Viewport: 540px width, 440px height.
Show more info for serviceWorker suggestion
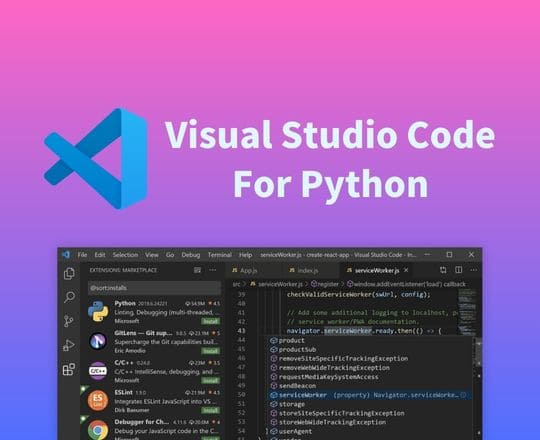pos(463,395)
